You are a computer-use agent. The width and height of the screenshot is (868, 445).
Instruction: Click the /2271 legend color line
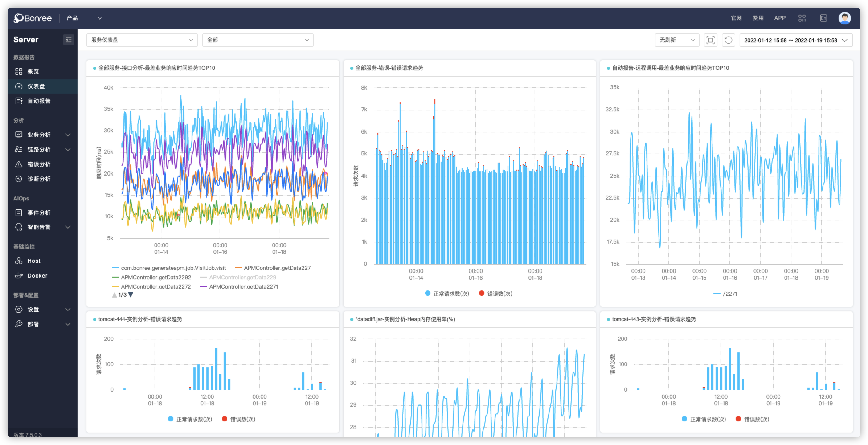pyautogui.click(x=717, y=294)
